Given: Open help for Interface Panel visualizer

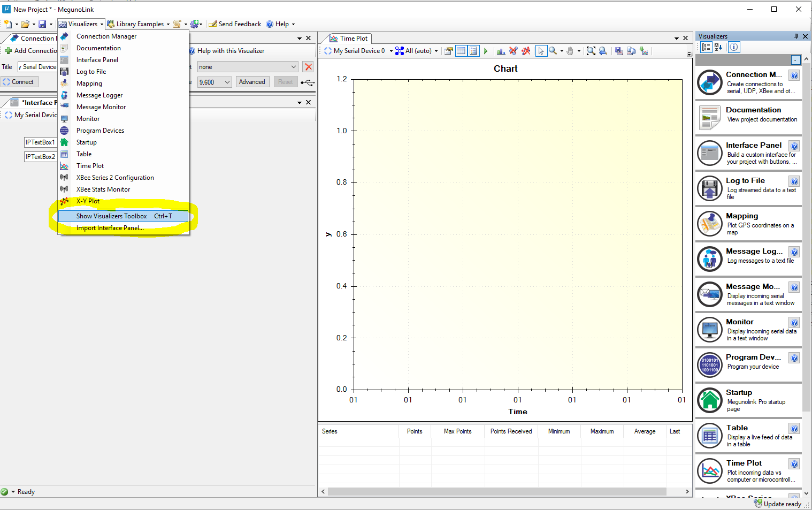Looking at the screenshot, I should click(x=794, y=146).
